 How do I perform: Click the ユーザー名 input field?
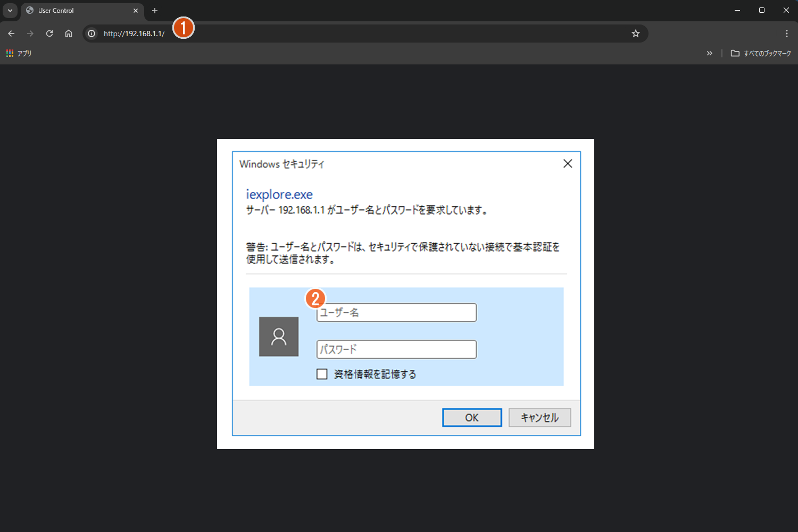pyautogui.click(x=396, y=312)
